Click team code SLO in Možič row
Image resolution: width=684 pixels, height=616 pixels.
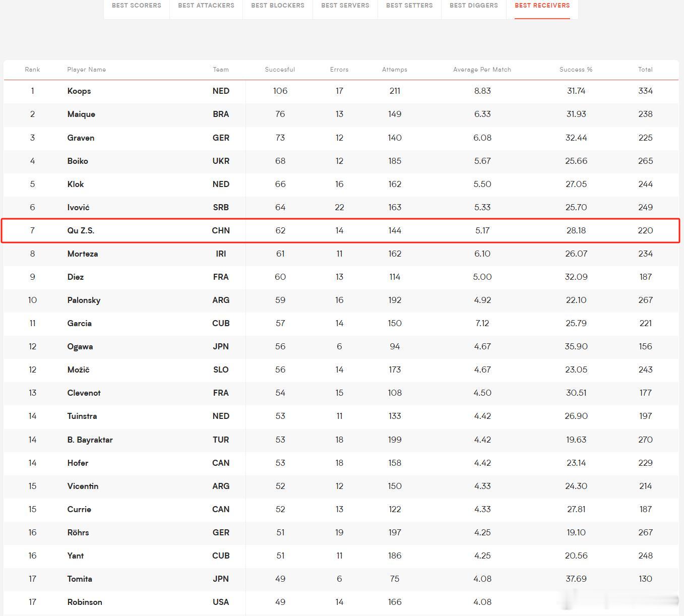pyautogui.click(x=221, y=369)
